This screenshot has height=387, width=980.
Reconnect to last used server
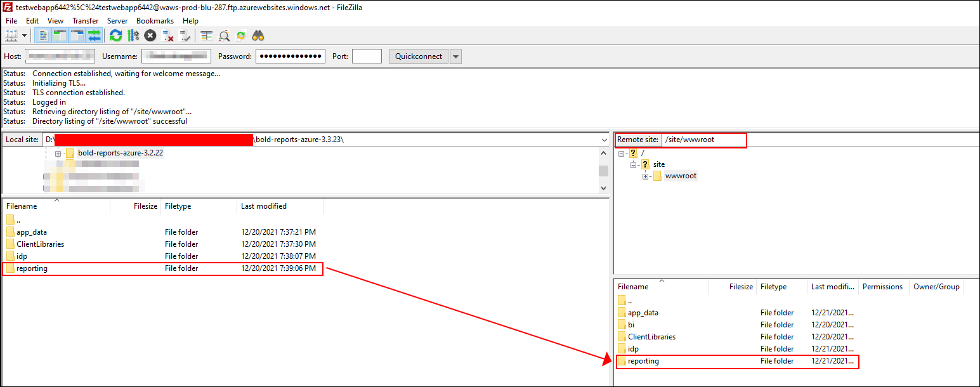tap(185, 36)
